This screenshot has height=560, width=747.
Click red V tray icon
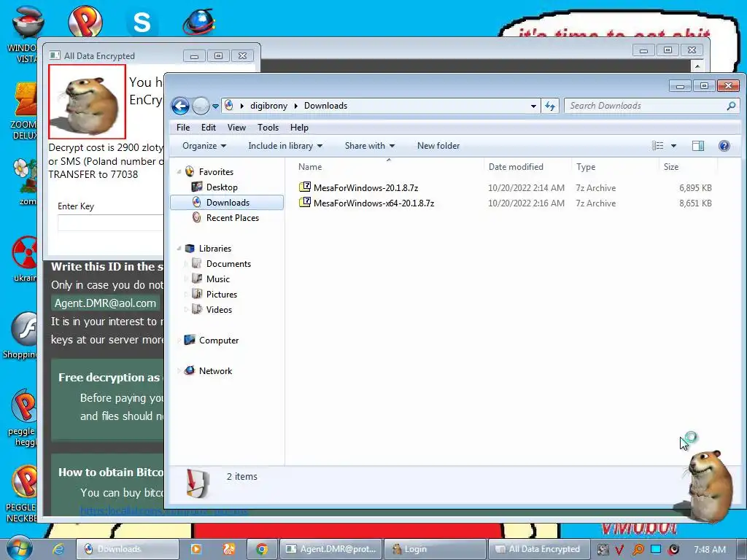[619, 550]
